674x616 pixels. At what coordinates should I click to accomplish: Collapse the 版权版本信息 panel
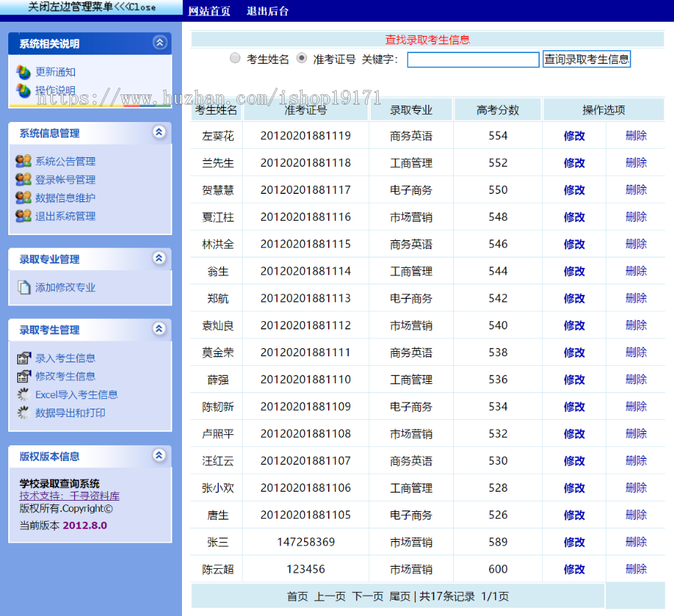pyautogui.click(x=159, y=455)
